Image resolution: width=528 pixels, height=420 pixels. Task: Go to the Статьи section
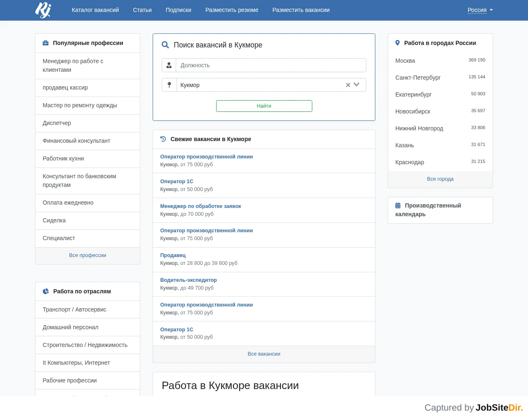tap(142, 10)
